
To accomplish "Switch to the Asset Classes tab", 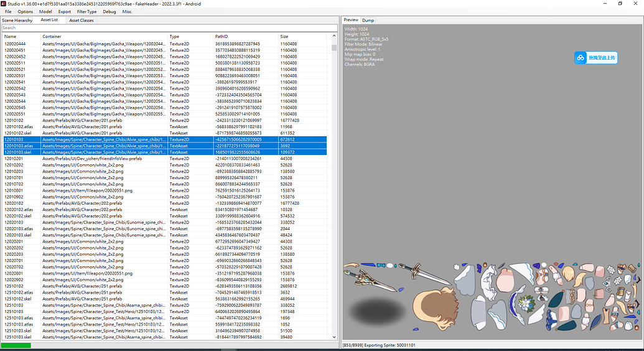I will (82, 21).
